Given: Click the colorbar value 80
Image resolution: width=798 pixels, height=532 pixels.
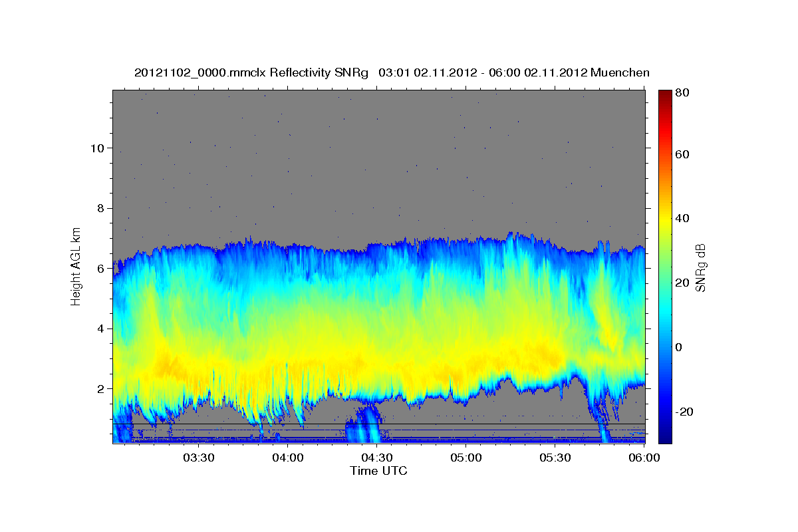Looking at the screenshot, I should (x=684, y=93).
